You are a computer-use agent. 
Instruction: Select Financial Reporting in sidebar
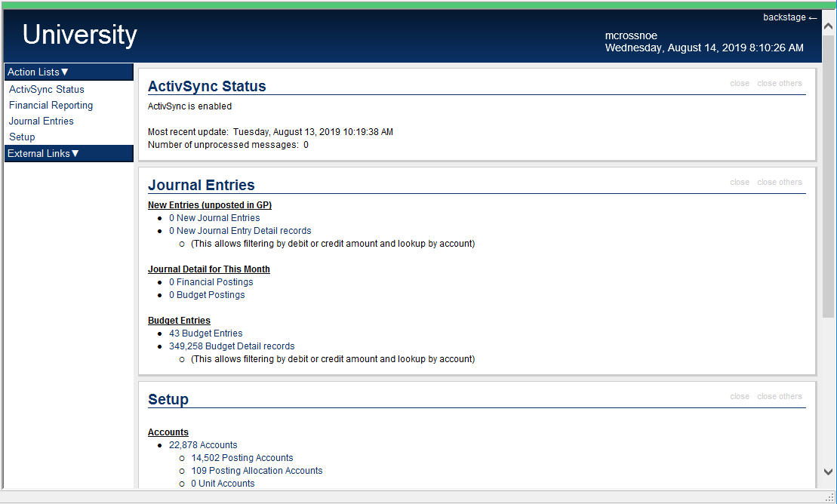tap(51, 106)
